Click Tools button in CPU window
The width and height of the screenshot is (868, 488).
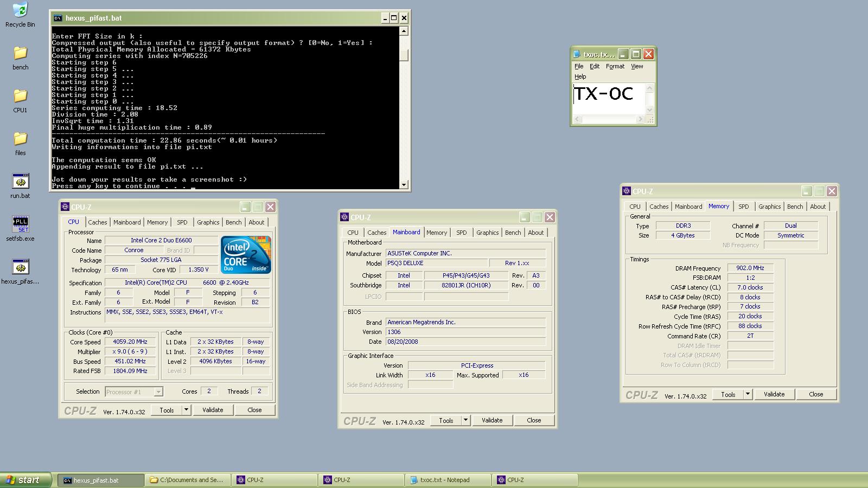167,410
